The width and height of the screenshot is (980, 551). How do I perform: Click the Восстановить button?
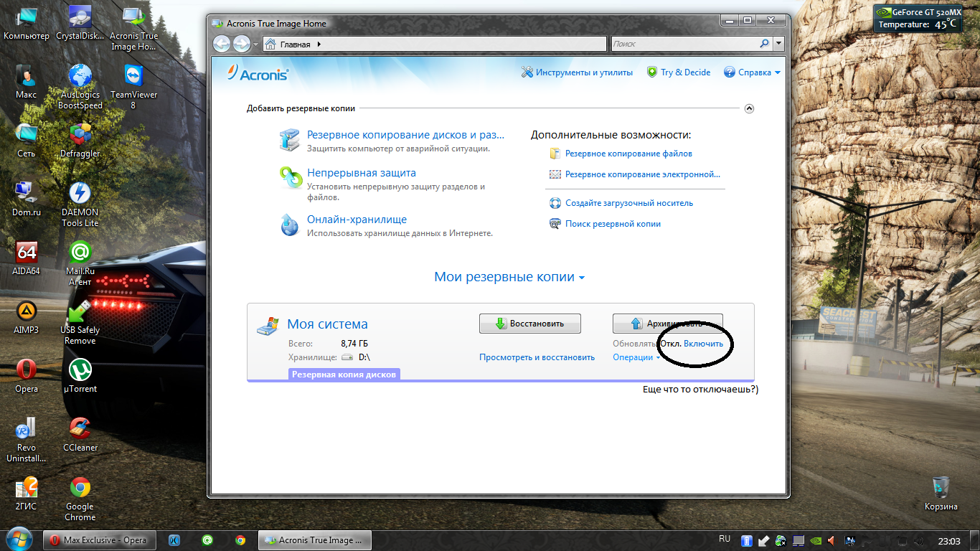530,324
